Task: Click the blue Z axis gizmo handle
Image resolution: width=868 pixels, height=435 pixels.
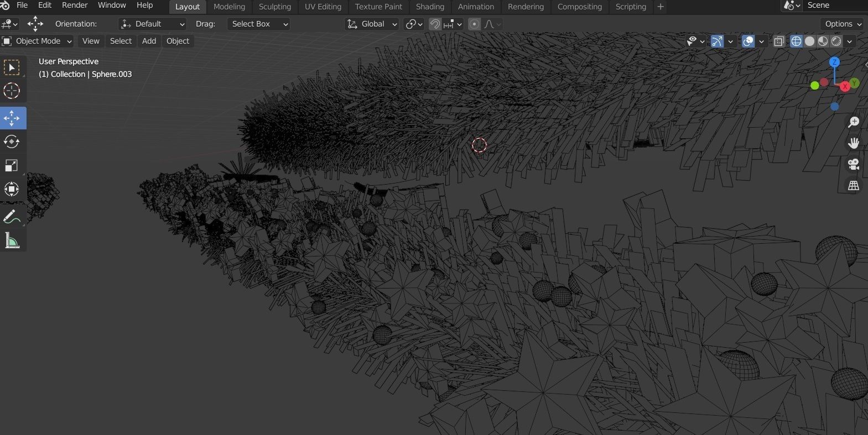Action: (x=835, y=62)
